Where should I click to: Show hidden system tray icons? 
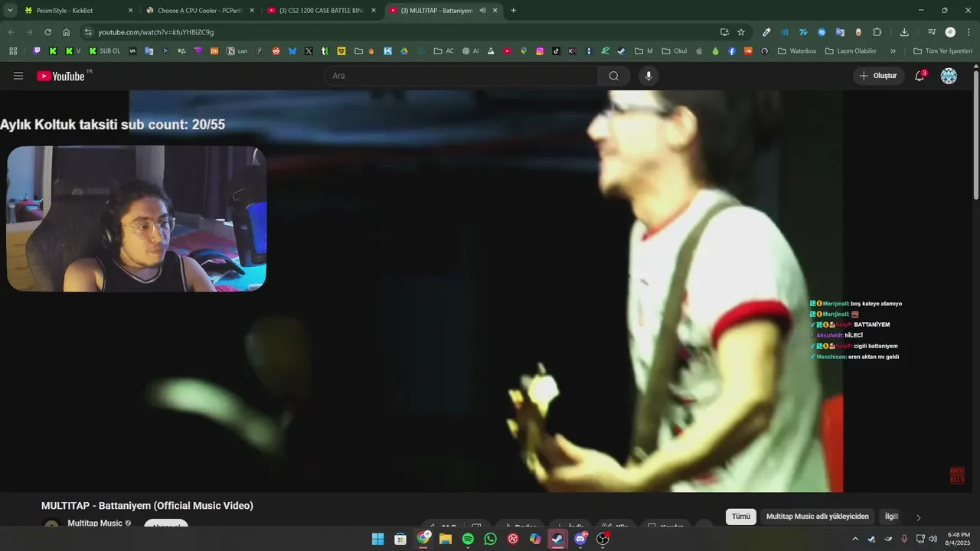pos(855,539)
